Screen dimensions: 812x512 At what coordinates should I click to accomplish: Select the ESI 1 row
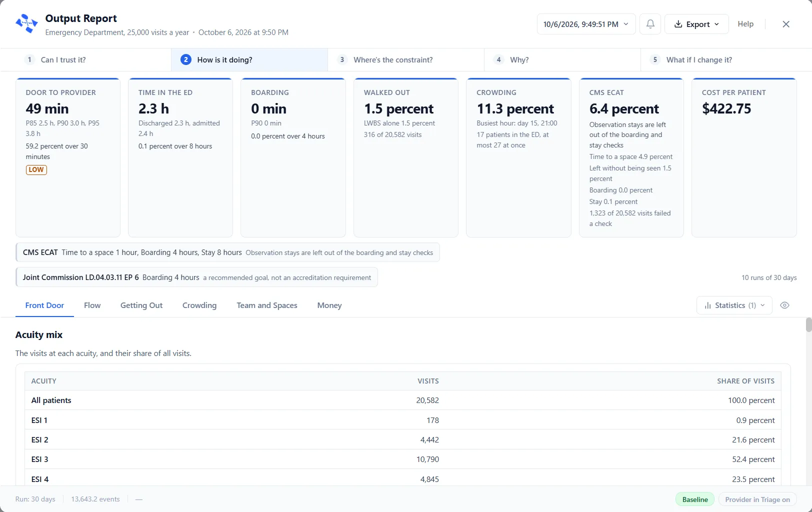pos(403,420)
